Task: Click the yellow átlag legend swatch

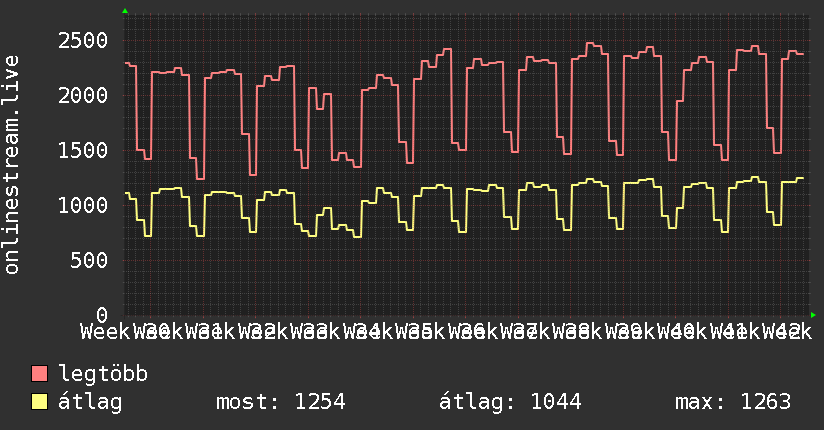Action: tap(40, 402)
